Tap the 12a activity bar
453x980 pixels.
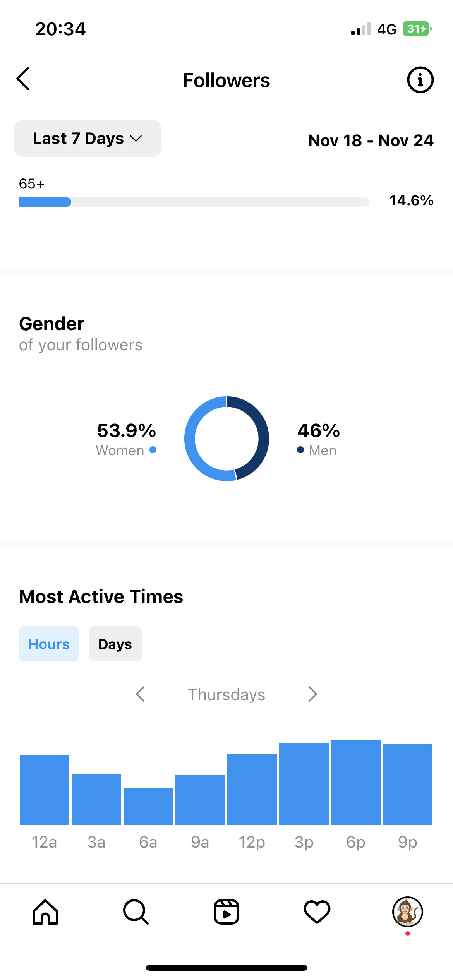click(45, 790)
